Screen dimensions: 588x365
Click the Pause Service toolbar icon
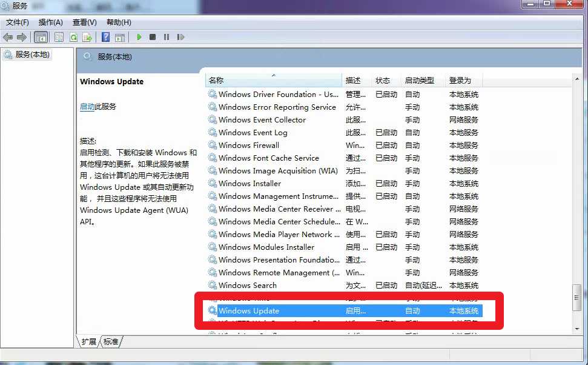(166, 37)
